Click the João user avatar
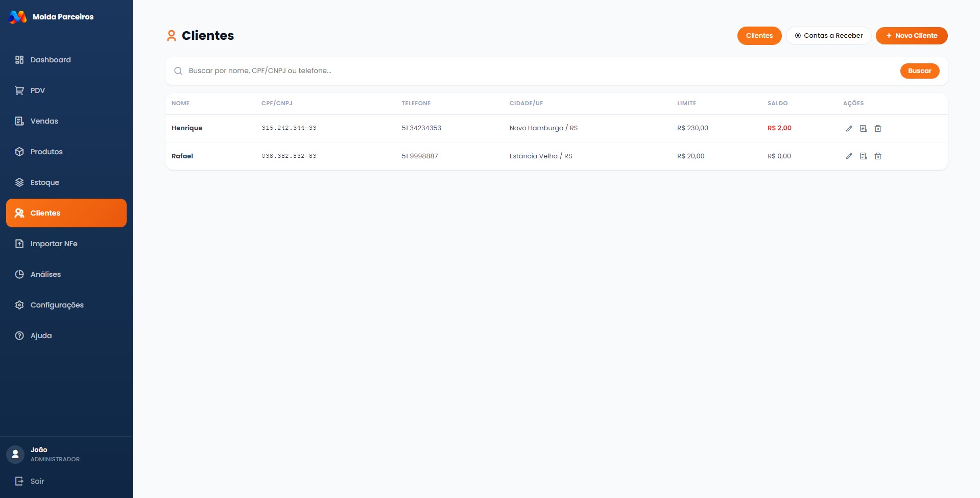980x498 pixels. [15, 454]
